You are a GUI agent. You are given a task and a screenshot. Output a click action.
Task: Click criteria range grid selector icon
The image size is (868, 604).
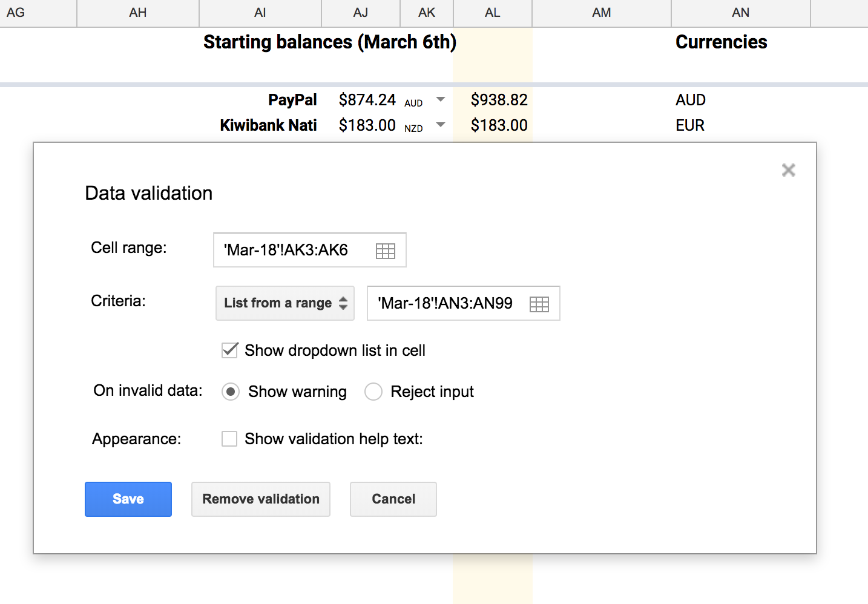539,304
